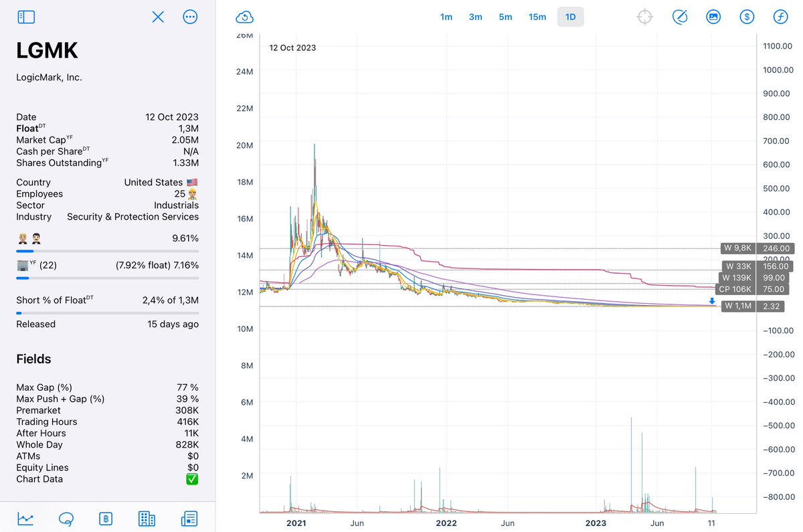Select the 15m timeframe
The width and height of the screenshot is (803, 532).
tap(537, 17)
